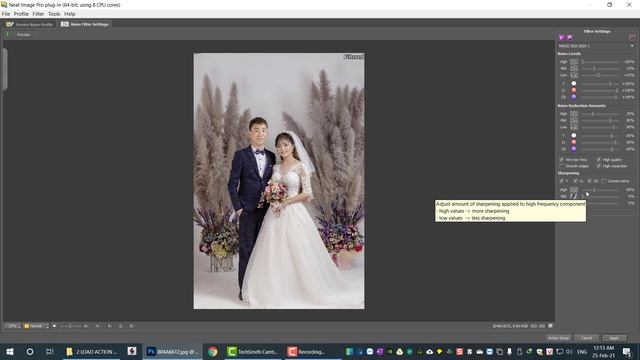Open the 2.LOAD ACTION folder taskbar item
The height and width of the screenshot is (360, 640).
pos(92,351)
